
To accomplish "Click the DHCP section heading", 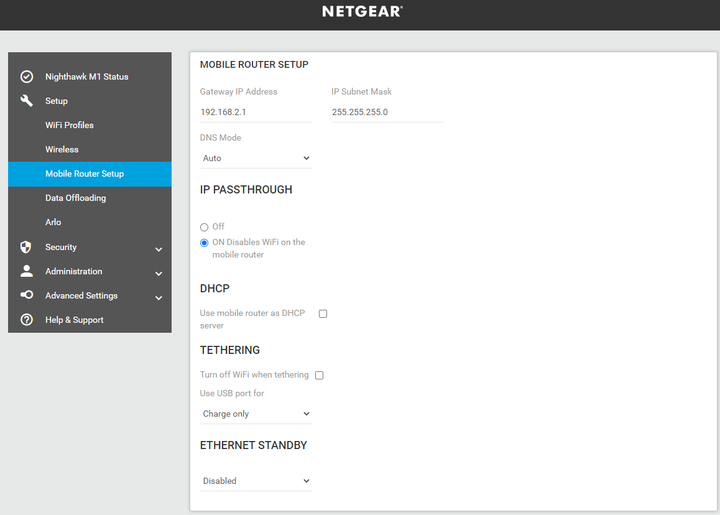I will [215, 288].
